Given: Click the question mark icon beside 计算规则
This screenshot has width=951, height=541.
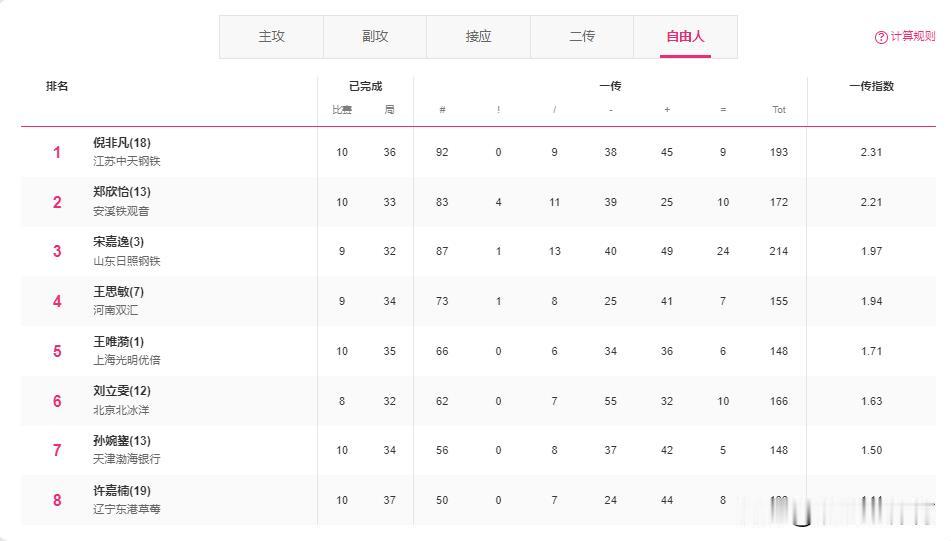Looking at the screenshot, I should [881, 37].
